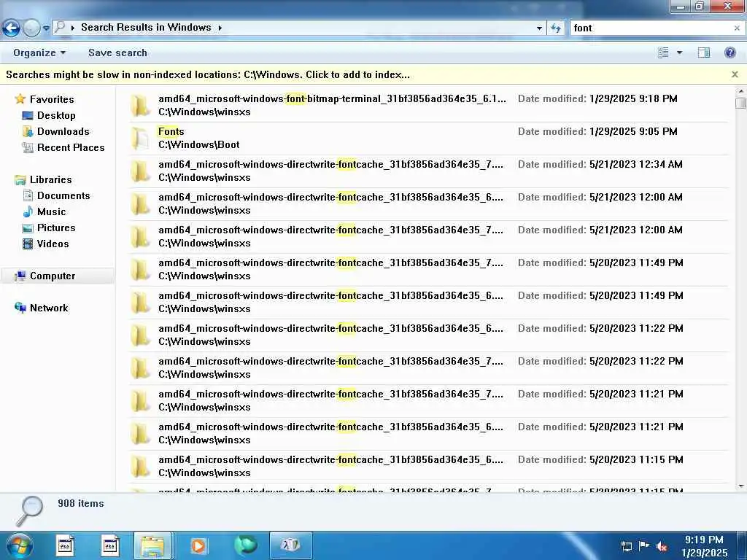Open the view options dropdown arrow
This screenshot has width=747, height=560.
click(679, 52)
